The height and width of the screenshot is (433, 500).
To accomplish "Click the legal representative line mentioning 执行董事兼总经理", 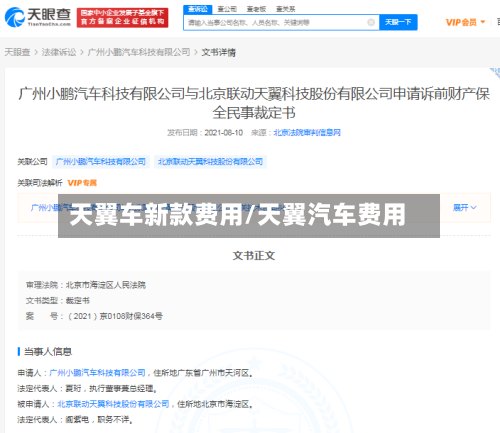I will [x=87, y=388].
